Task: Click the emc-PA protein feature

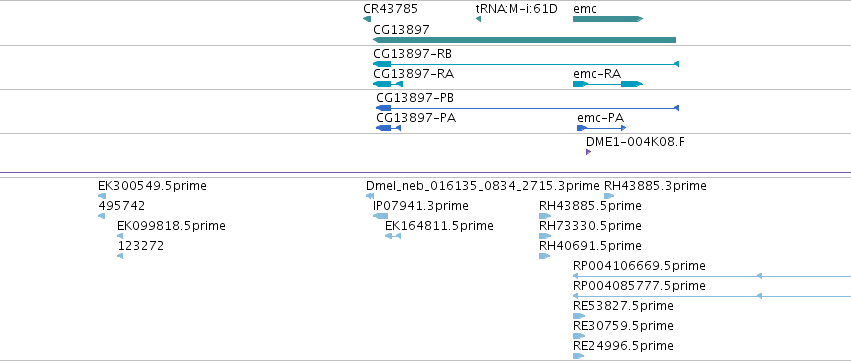Action: pyautogui.click(x=602, y=128)
